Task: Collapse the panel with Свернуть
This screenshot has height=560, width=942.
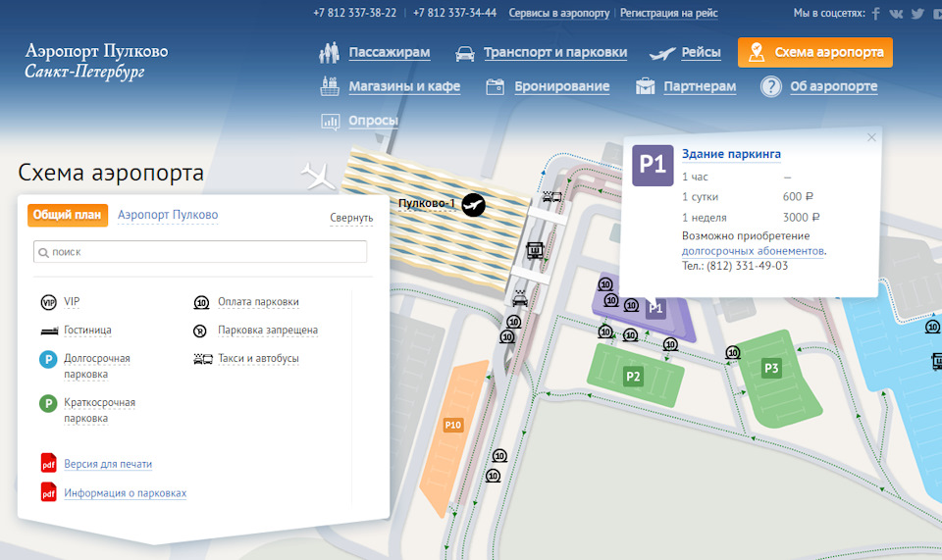Action: 351,218
